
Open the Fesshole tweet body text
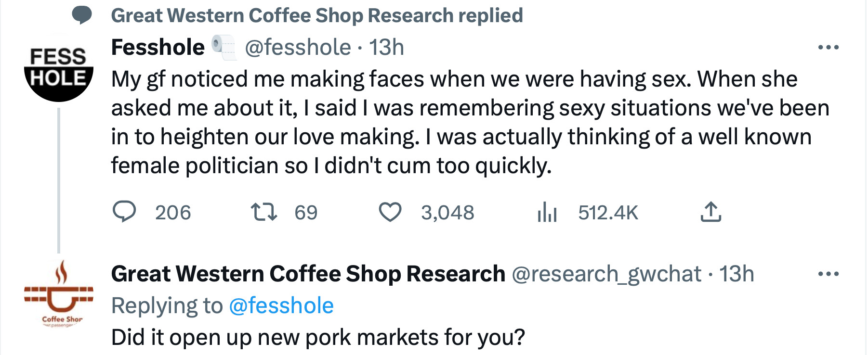(x=434, y=122)
